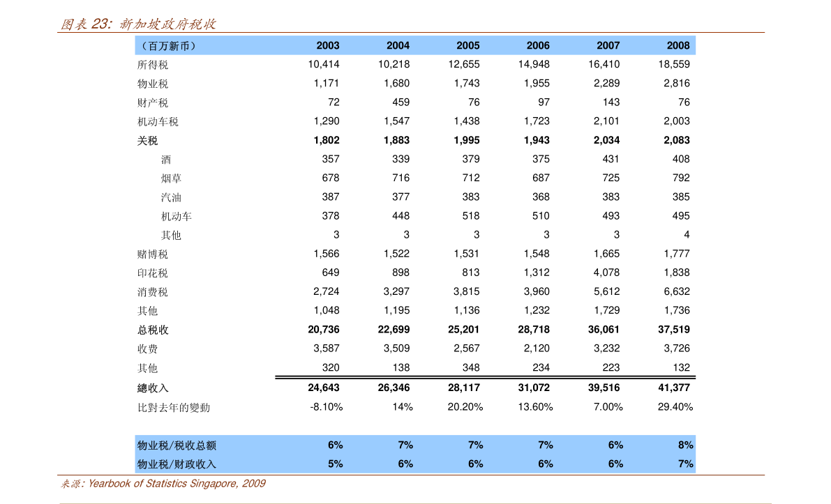Click the 所得税 row label
Viewport: 831px width, 504px height.
(153, 65)
